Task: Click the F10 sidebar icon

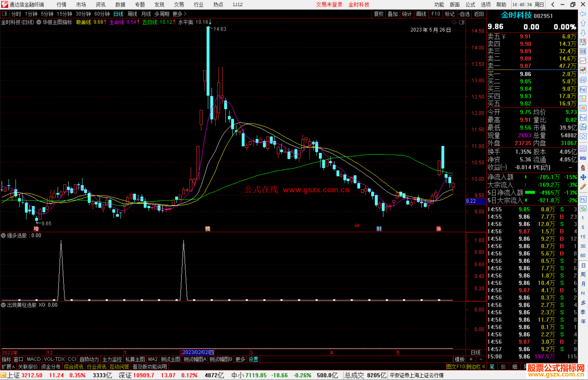Action: 583,89
